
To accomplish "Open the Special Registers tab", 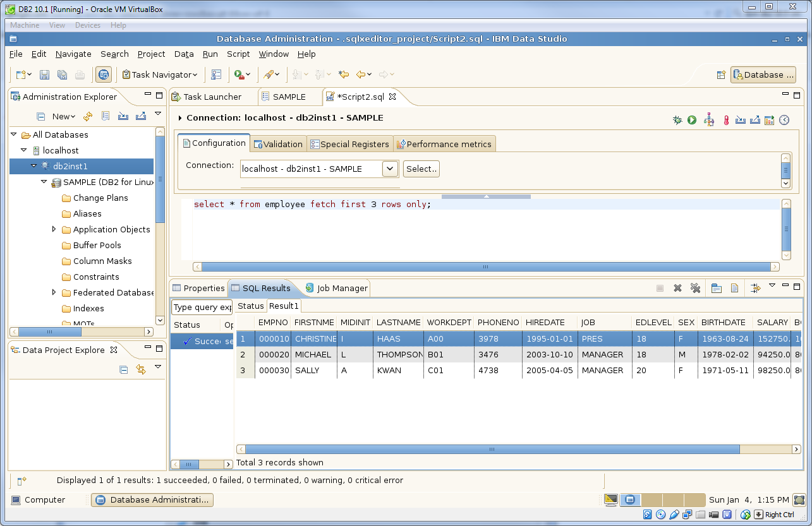I will point(349,144).
